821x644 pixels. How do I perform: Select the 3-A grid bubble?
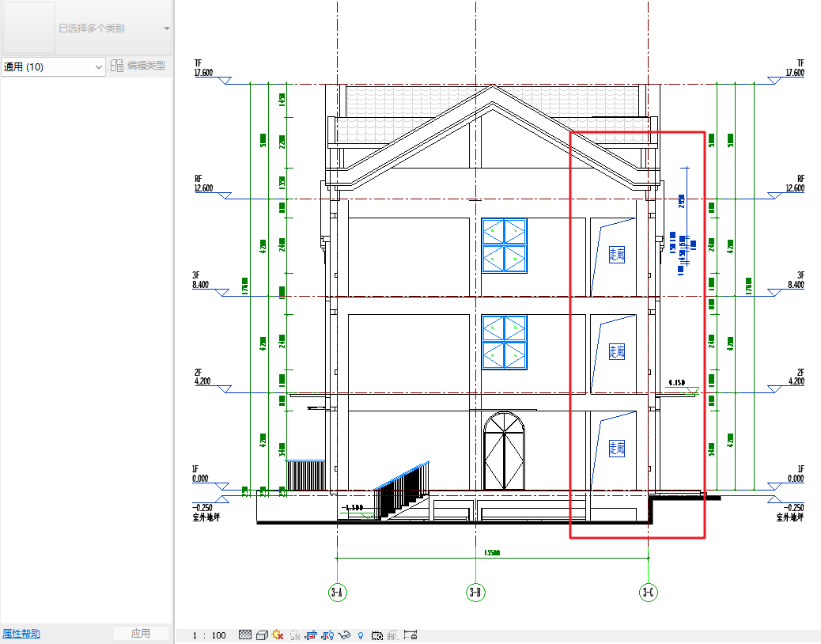point(338,592)
